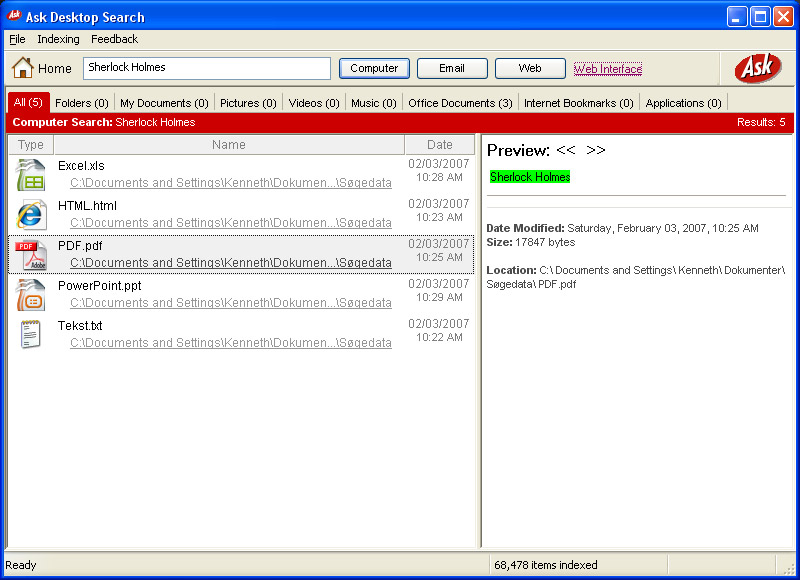
Task: Click the highlighted Sherlock Holmes preview text
Action: click(x=530, y=176)
